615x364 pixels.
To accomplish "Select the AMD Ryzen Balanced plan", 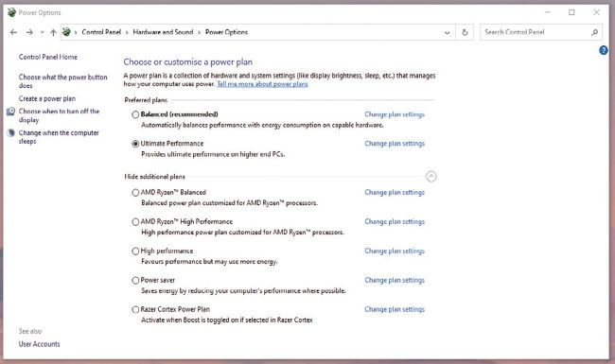I will pos(135,192).
